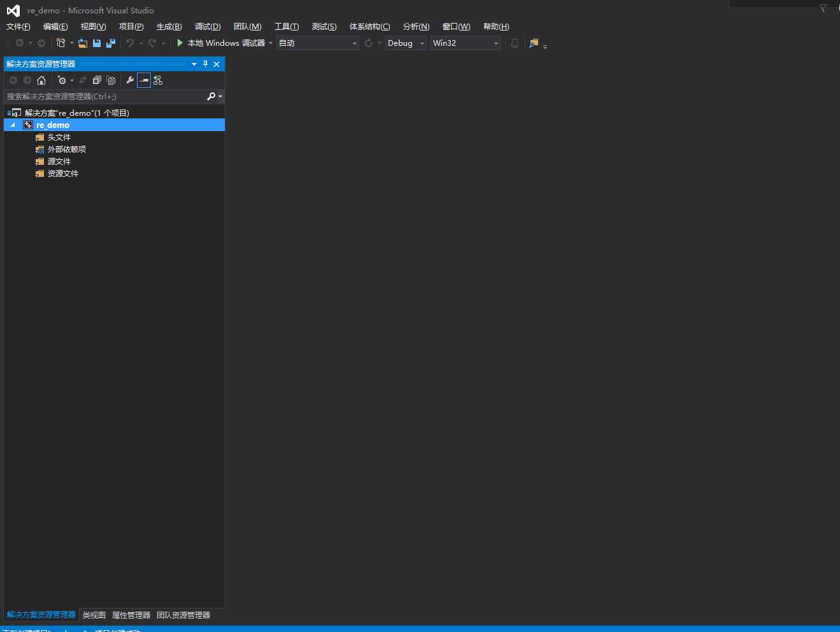The image size is (840, 632).
Task: Click Solution Explorer Back arrow icon
Action: tap(13, 80)
